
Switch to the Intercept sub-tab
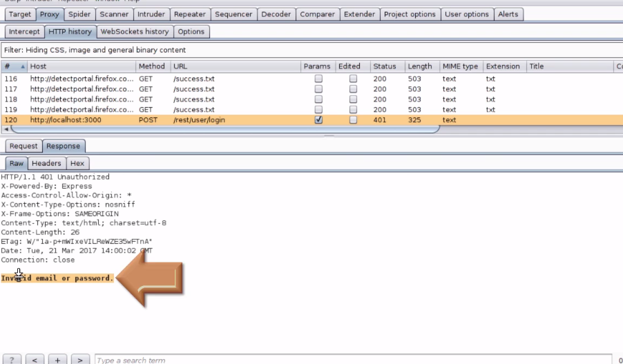[x=24, y=32]
